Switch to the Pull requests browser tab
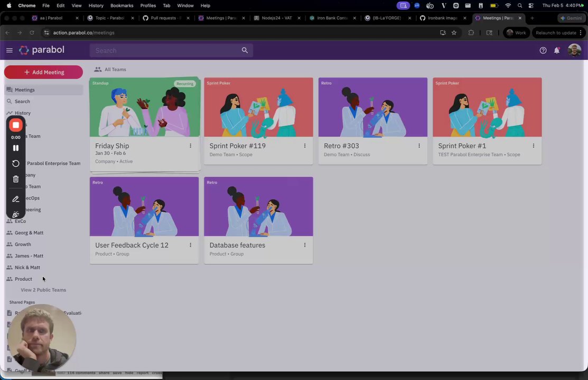Viewport: 588px width, 380px height. [166, 18]
